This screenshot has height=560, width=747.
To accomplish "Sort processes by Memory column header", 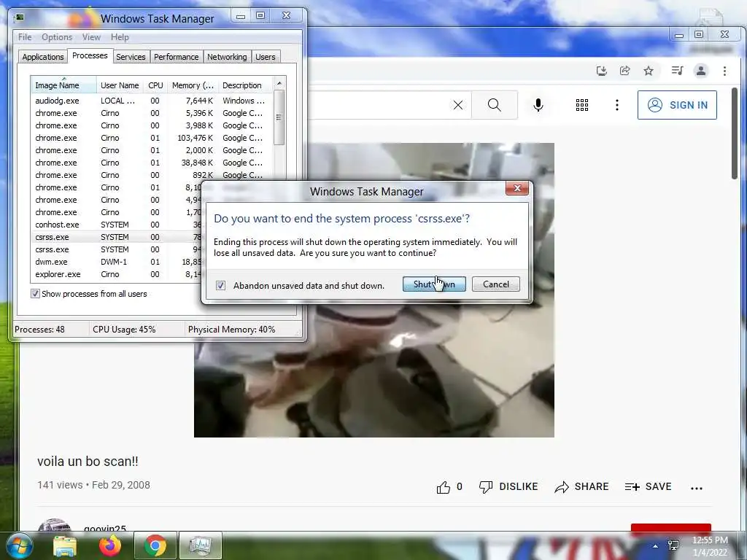I will pyautogui.click(x=193, y=85).
